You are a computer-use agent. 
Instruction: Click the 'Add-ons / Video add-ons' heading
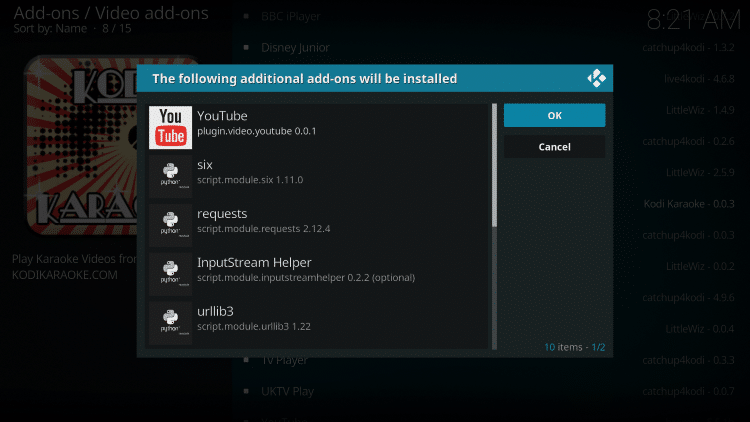(x=111, y=13)
